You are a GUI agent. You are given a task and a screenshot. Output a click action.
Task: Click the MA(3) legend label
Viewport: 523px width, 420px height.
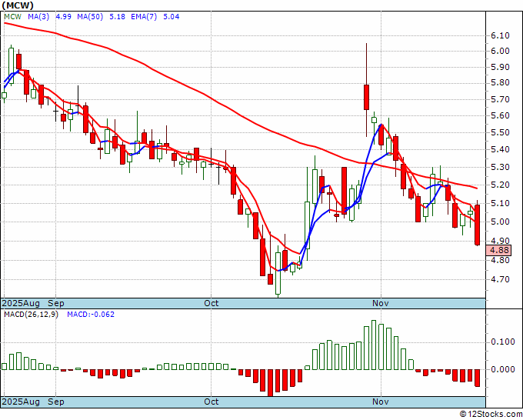[x=38, y=17]
